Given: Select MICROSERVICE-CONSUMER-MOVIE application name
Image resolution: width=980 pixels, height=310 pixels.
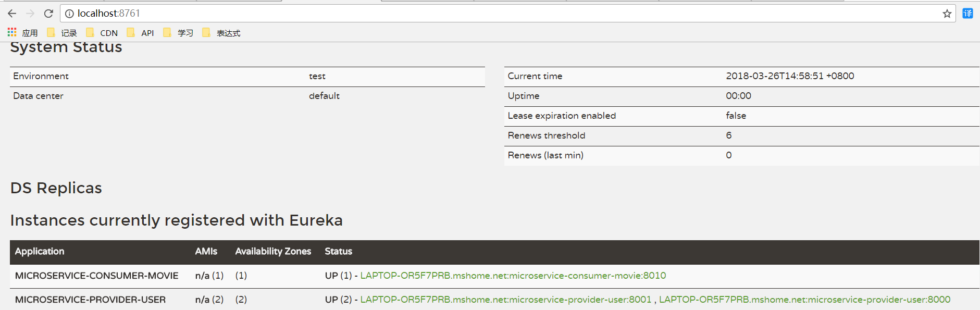Looking at the screenshot, I should 97,276.
